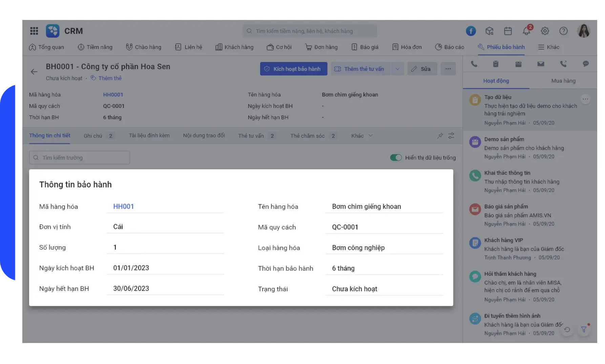Open the user avatar profile

pos(584,31)
